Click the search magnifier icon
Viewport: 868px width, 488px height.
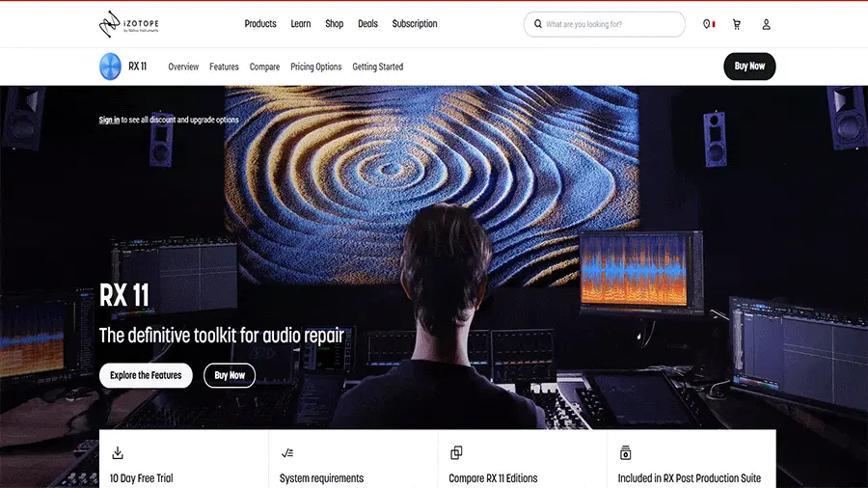click(536, 24)
